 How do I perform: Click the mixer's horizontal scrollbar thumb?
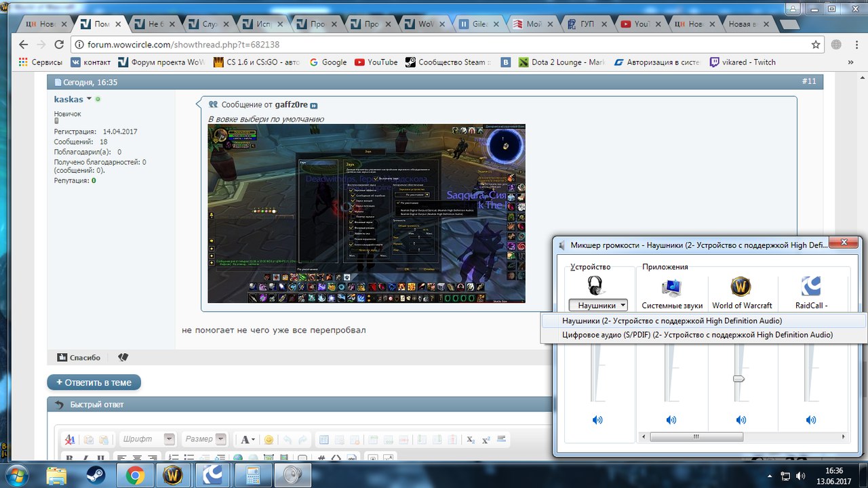(x=696, y=437)
